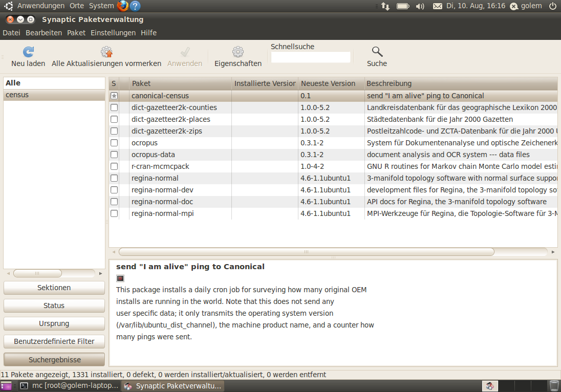Viewport: 561px width, 392px height.
Task: Toggle checkbox for dict-gazetteer2k-places
Action: [x=114, y=119]
